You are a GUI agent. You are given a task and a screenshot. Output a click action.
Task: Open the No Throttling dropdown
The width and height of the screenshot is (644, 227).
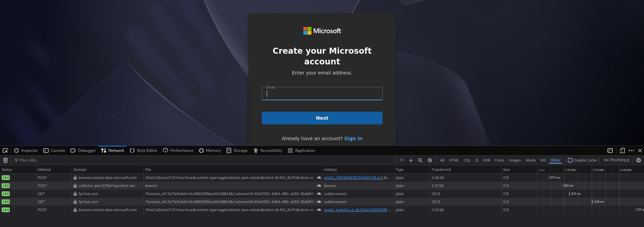click(x=616, y=160)
